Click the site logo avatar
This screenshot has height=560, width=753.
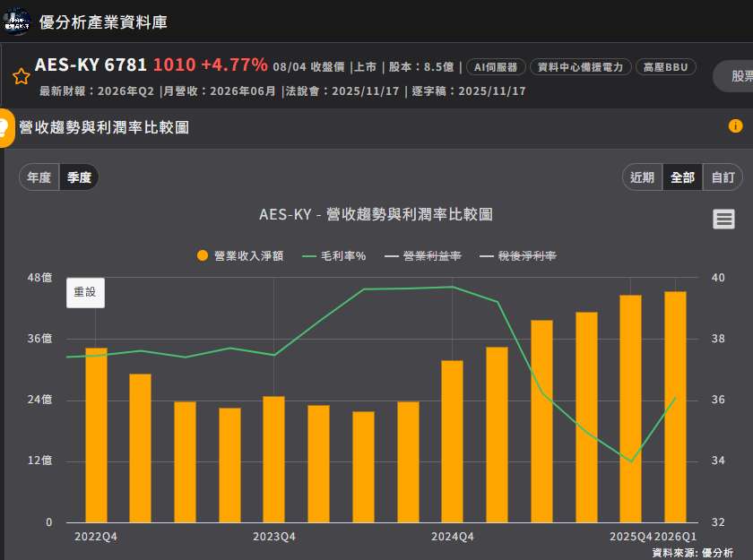click(16, 22)
